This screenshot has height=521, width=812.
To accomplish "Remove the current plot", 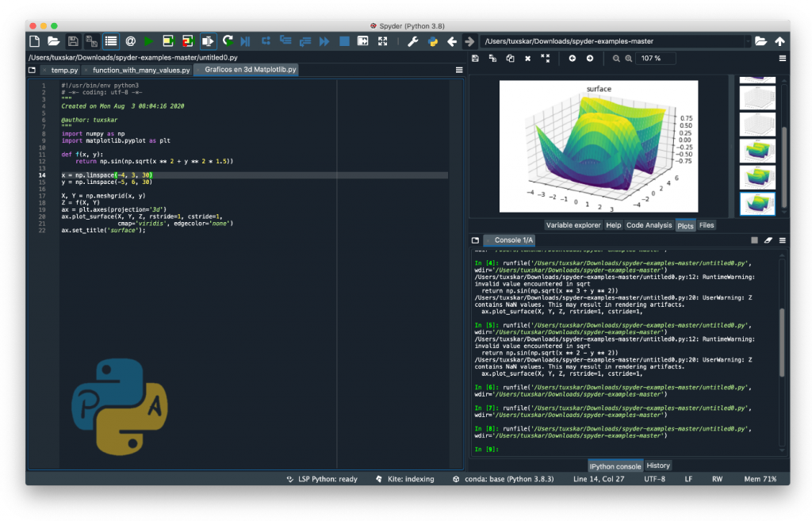I will [x=527, y=59].
